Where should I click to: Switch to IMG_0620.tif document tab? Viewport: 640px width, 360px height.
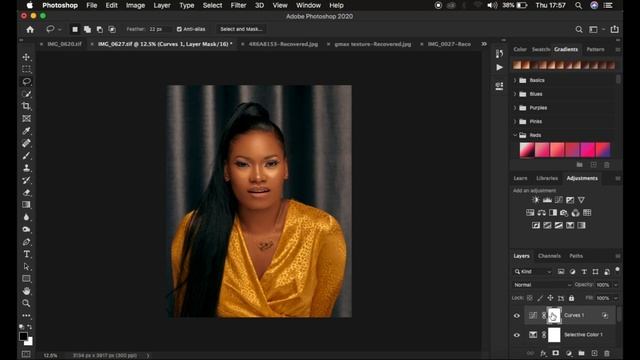point(64,44)
